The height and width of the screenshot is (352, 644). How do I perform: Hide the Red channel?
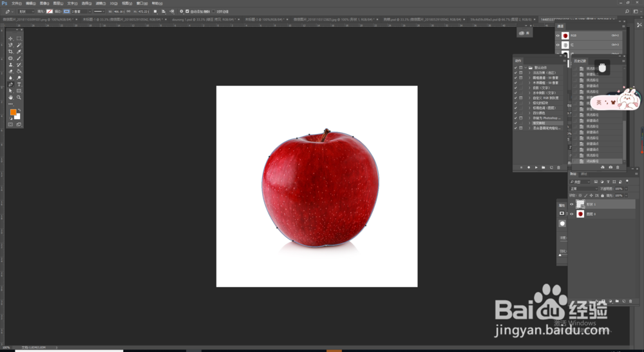click(558, 45)
